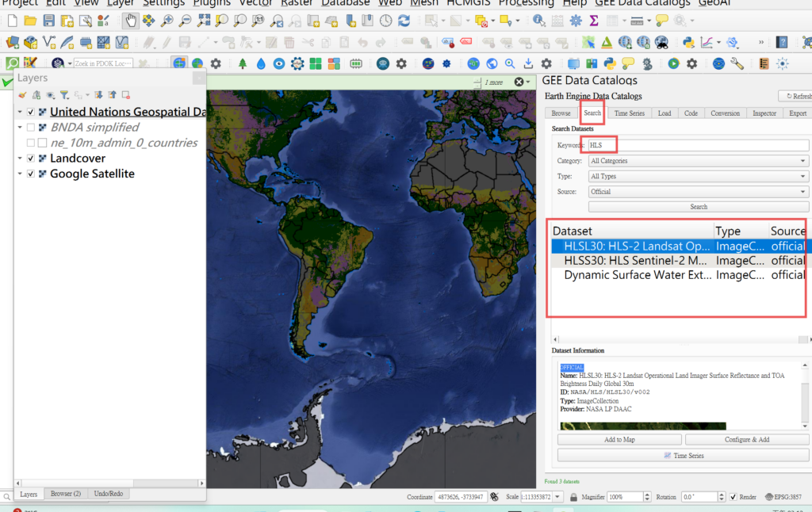The image size is (812, 512).
Task: Click the Configure & Add button
Action: (x=748, y=439)
